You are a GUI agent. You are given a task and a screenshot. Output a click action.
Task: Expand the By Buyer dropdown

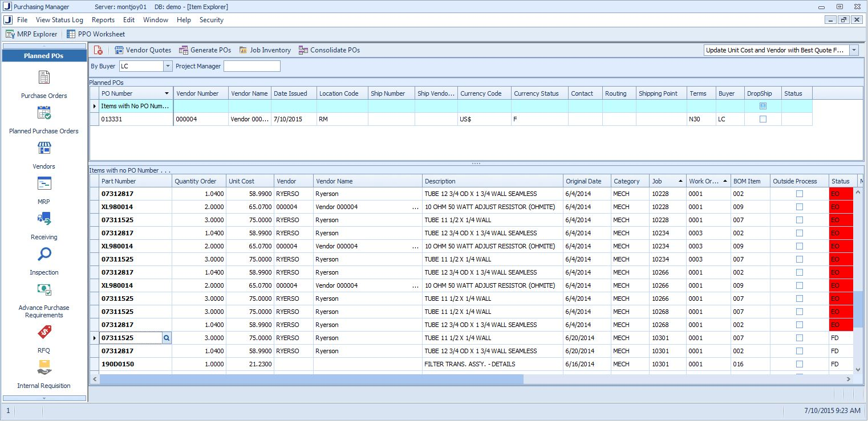(168, 67)
